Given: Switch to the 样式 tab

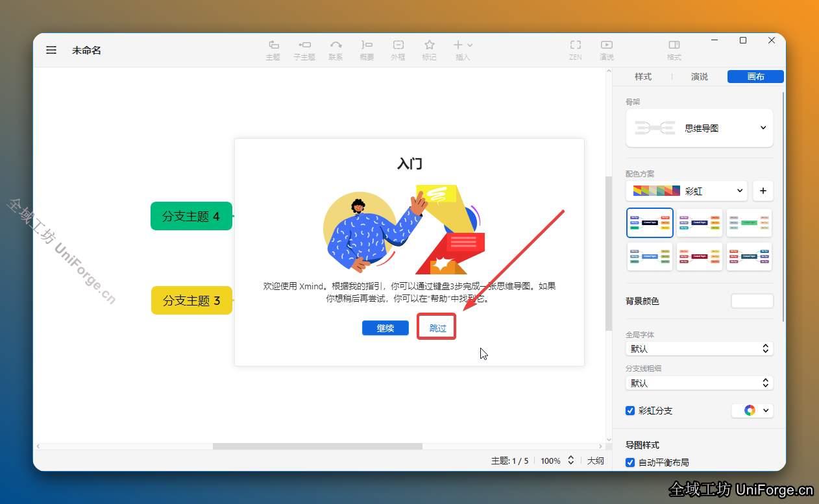Looking at the screenshot, I should click(x=642, y=77).
